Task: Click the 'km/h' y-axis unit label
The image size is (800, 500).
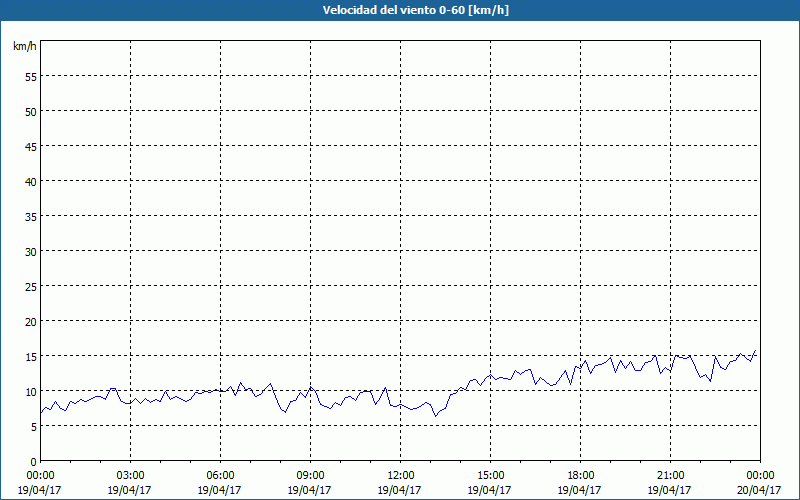Action: (x=24, y=46)
